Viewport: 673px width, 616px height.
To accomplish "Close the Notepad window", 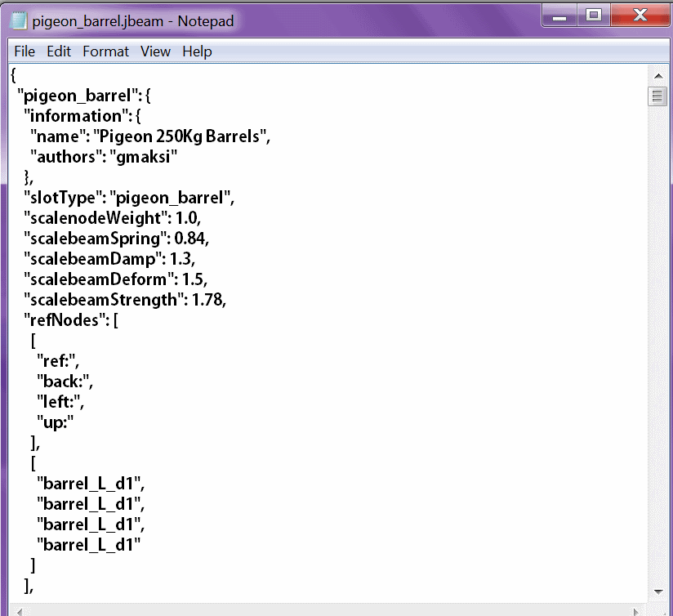I will tap(640, 16).
